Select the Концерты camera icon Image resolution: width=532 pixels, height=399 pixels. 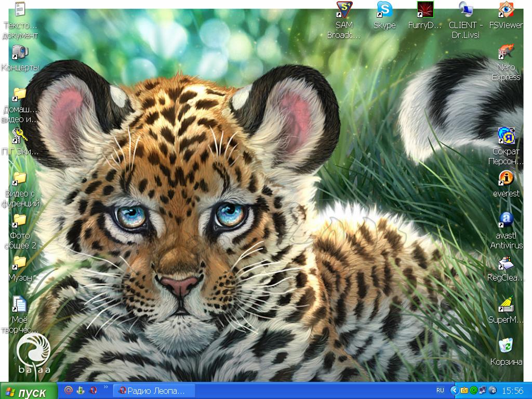[20, 52]
